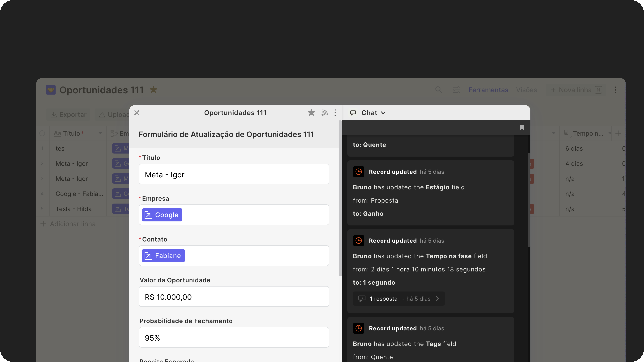
Task: Click the Exportar button
Action: pyautogui.click(x=68, y=115)
